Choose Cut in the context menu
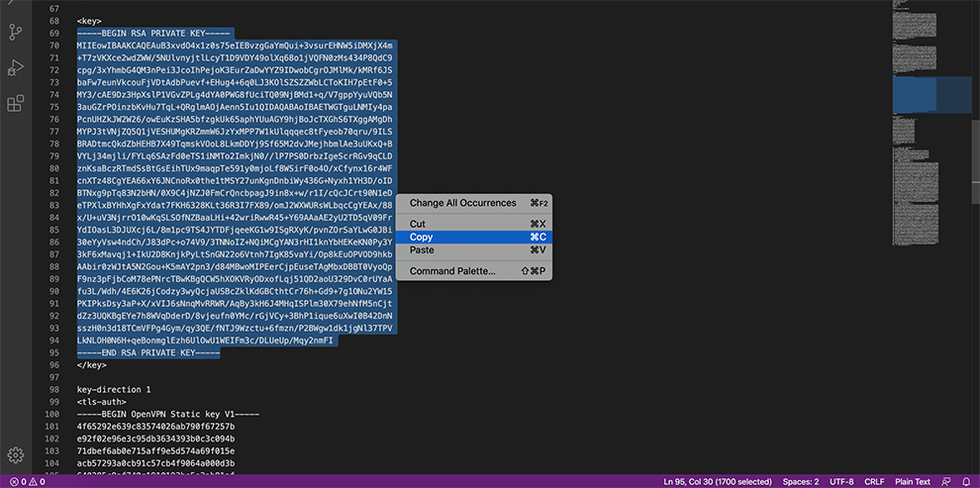Image resolution: width=980 pixels, height=488 pixels. (418, 224)
